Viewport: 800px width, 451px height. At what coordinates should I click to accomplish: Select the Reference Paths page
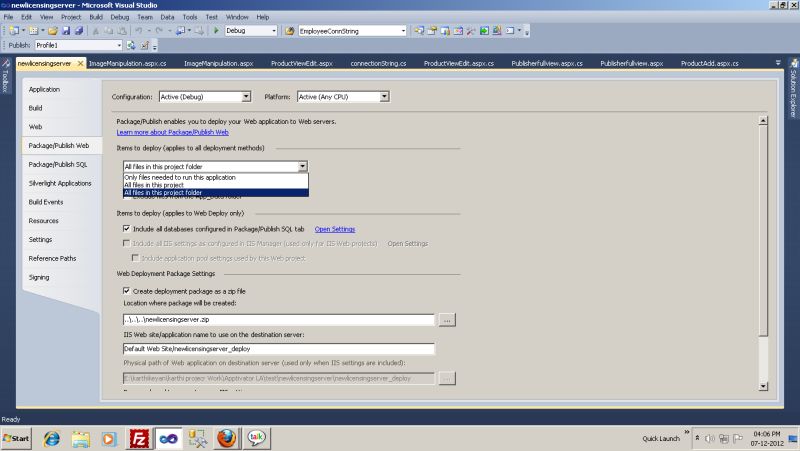(x=61, y=258)
